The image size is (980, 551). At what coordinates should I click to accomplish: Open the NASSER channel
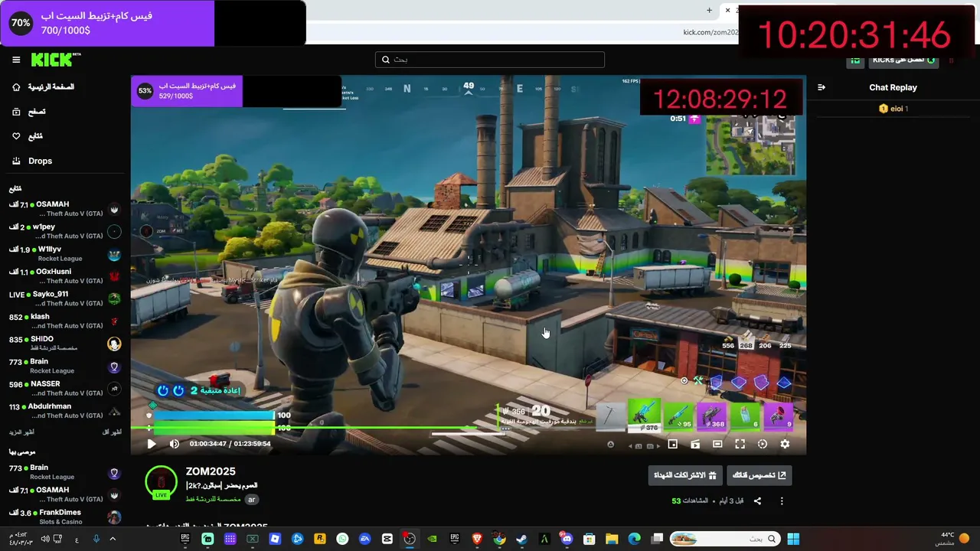coord(65,388)
